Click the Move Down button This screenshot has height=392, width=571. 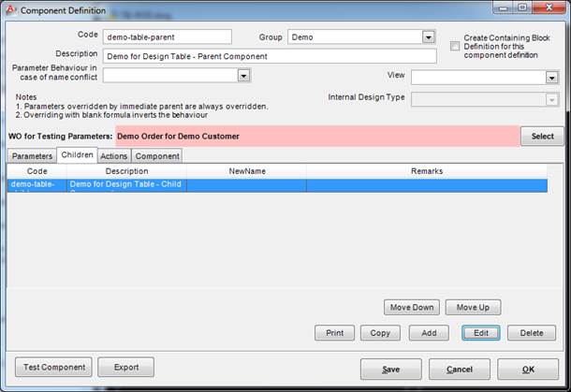[411, 307]
